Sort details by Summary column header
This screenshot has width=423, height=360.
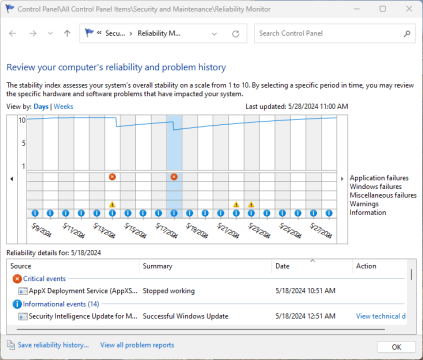205,266
